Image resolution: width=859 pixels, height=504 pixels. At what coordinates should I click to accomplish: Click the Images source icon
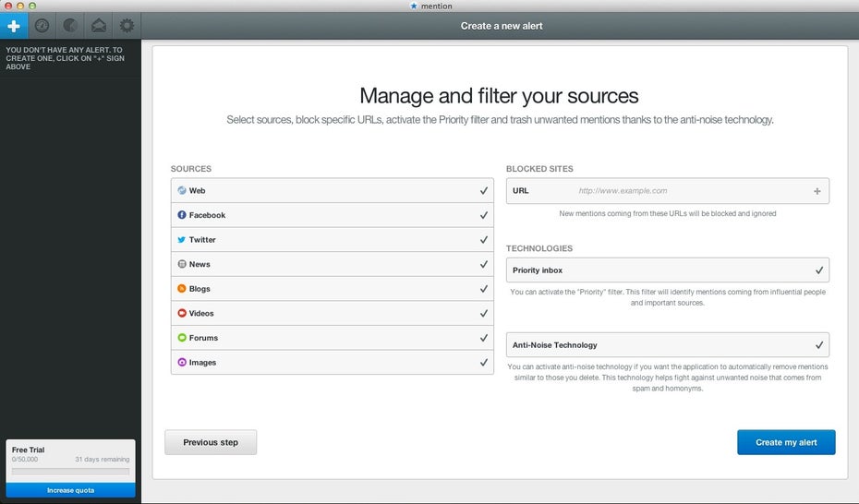point(182,362)
